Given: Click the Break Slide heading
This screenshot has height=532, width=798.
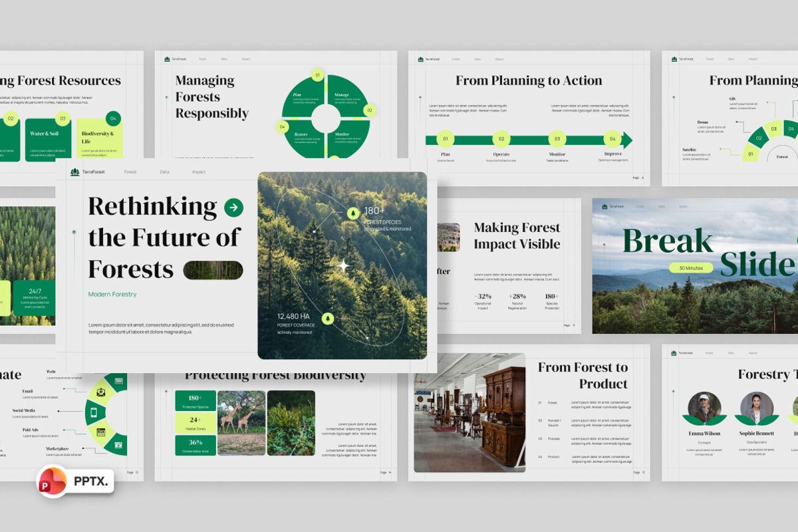Looking at the screenshot, I should (x=709, y=253).
